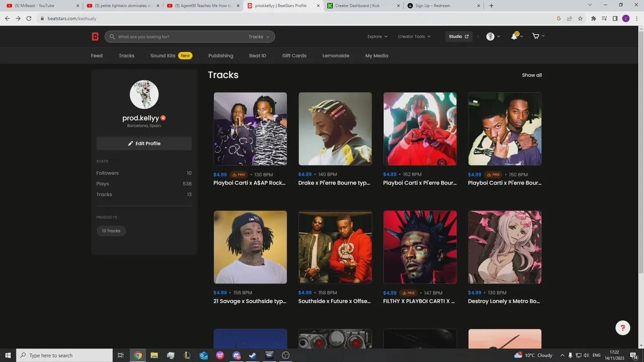644x362 pixels.
Task: Click the BeatStars logo icon
Action: 95,37
